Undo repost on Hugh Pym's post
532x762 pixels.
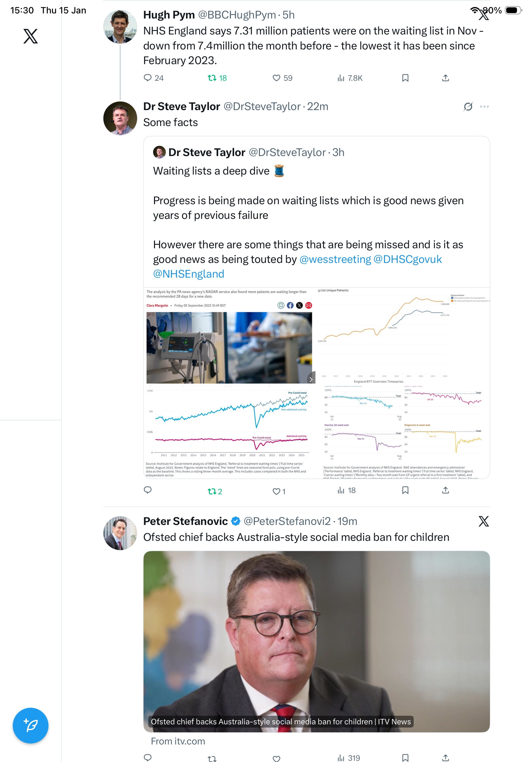[x=212, y=78]
